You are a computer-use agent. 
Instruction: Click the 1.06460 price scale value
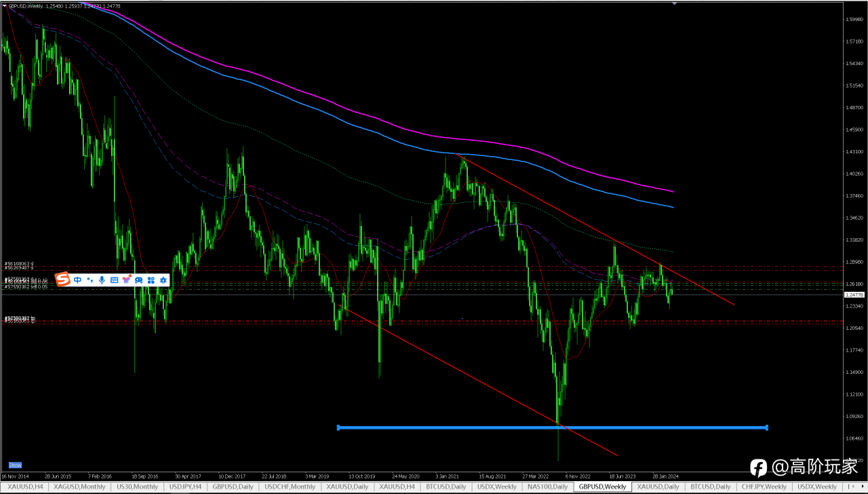854,438
